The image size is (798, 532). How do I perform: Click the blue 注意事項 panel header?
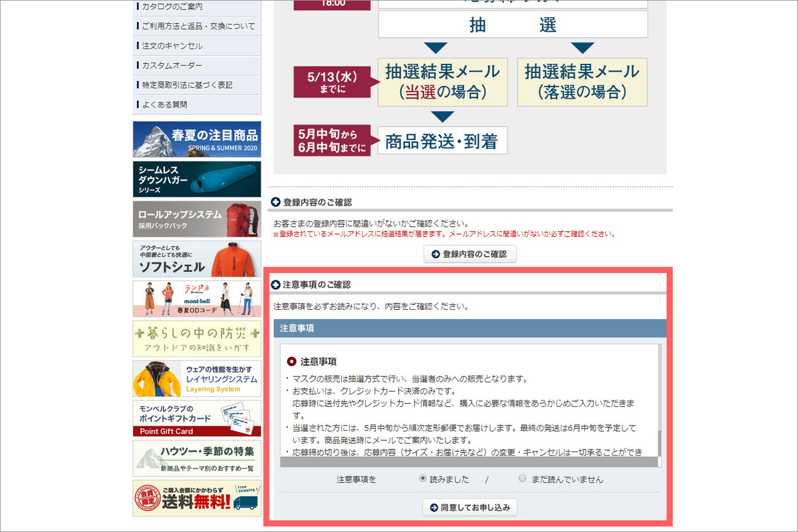(x=469, y=329)
